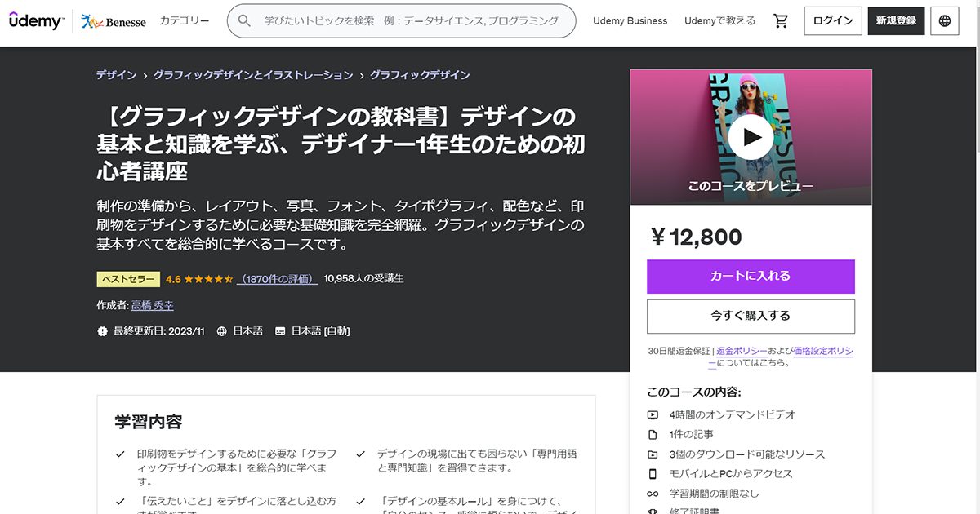This screenshot has height=514, width=980.
Task: Click the course title heading
Action: 341,144
